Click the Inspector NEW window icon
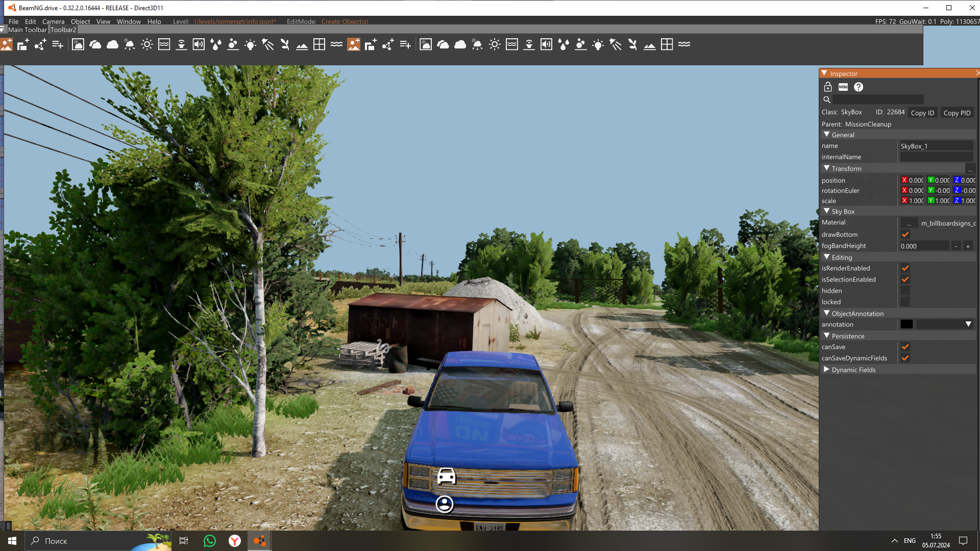This screenshot has width=980, height=551. pos(843,87)
